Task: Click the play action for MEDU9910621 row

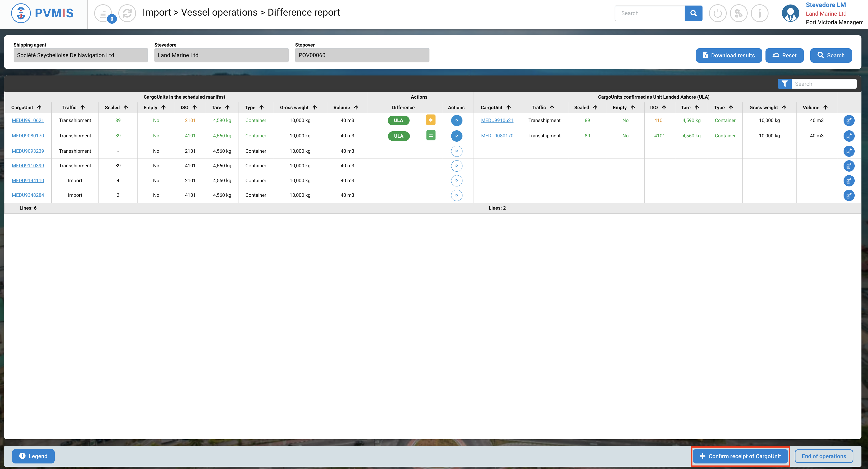Action: (x=456, y=121)
